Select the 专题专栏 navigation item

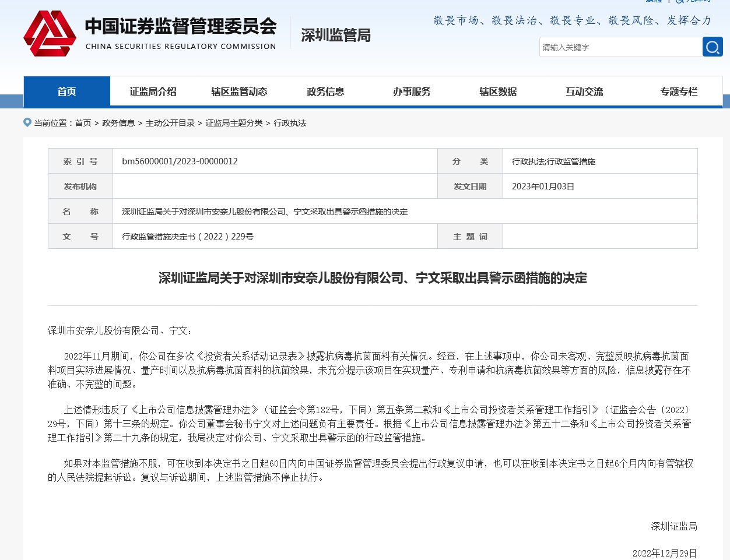(679, 91)
